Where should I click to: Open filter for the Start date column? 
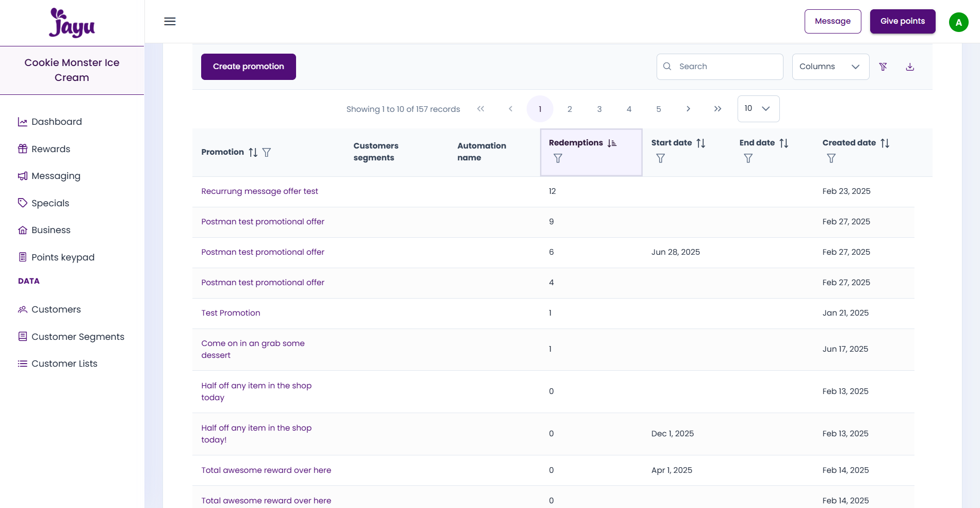point(660,158)
